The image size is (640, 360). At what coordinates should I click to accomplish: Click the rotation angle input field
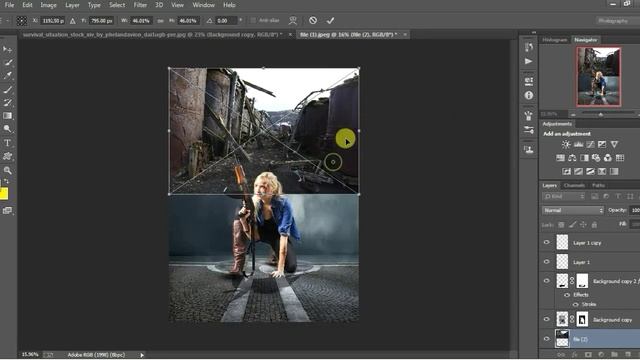pos(226,20)
